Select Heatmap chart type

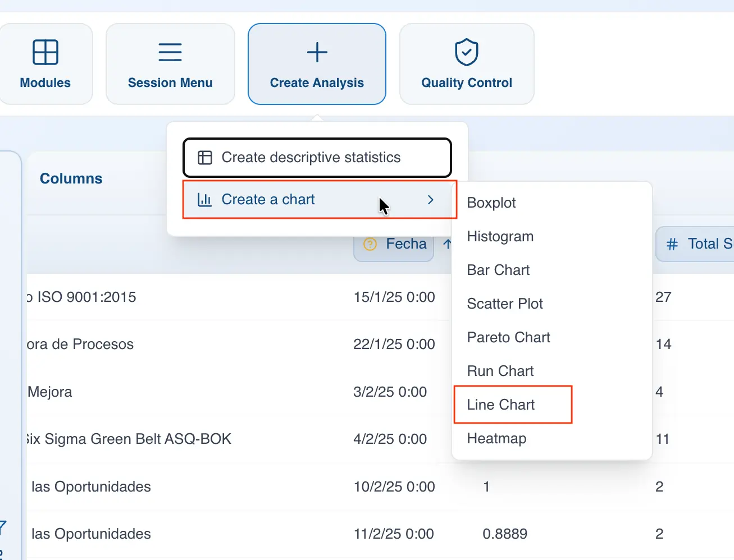496,438
